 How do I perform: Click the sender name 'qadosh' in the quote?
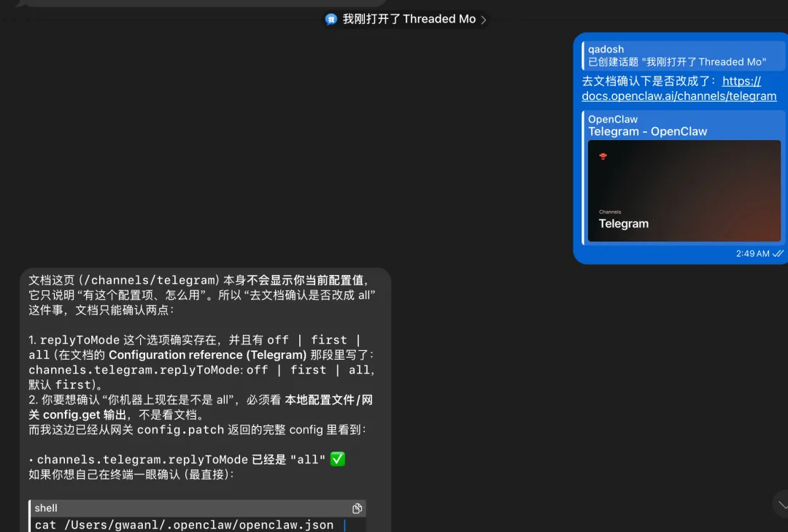click(606, 50)
